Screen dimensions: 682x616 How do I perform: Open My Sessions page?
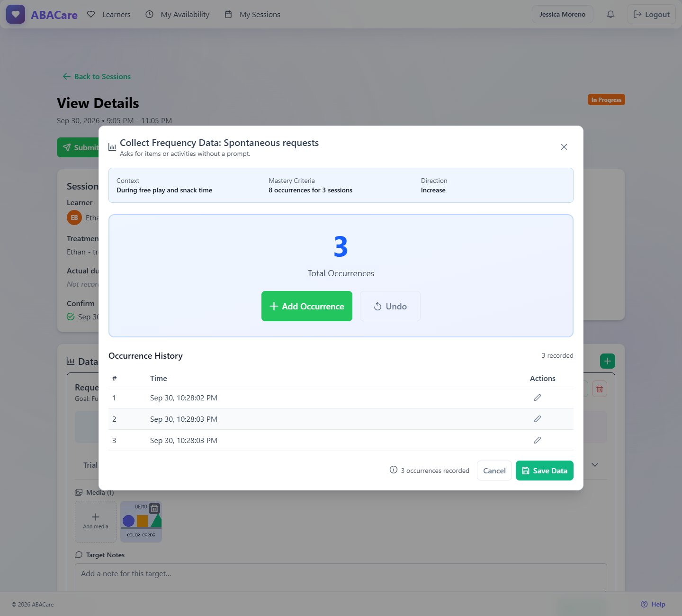(252, 14)
